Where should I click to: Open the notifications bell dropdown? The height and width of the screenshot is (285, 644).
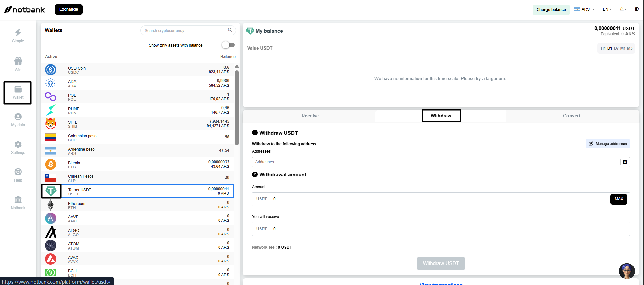click(623, 9)
